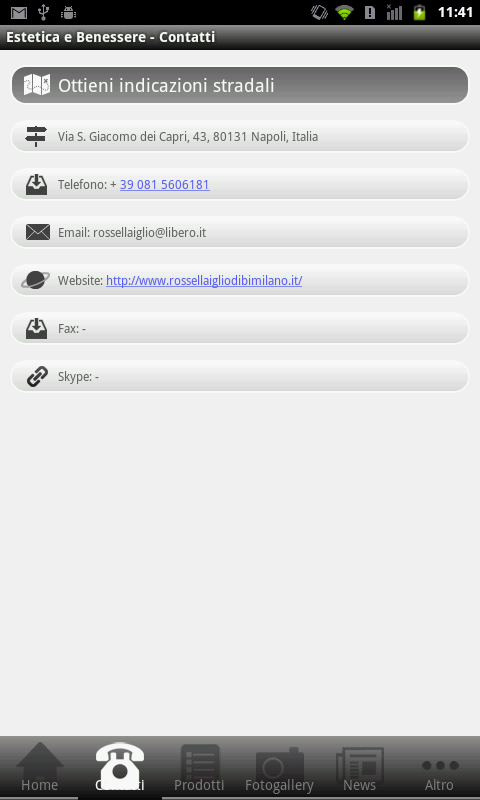
Task: Tap the Gmail notification icon in status bar
Action: [19, 13]
